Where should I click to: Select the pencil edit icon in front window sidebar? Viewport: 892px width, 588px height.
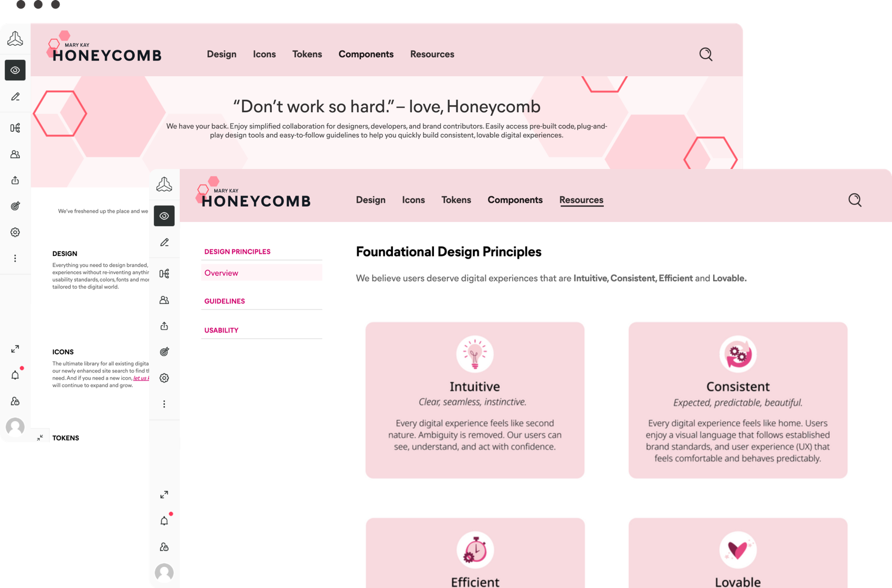[164, 242]
